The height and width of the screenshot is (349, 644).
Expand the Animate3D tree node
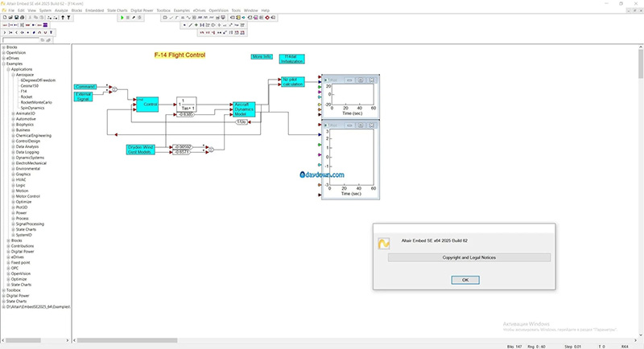click(14, 113)
